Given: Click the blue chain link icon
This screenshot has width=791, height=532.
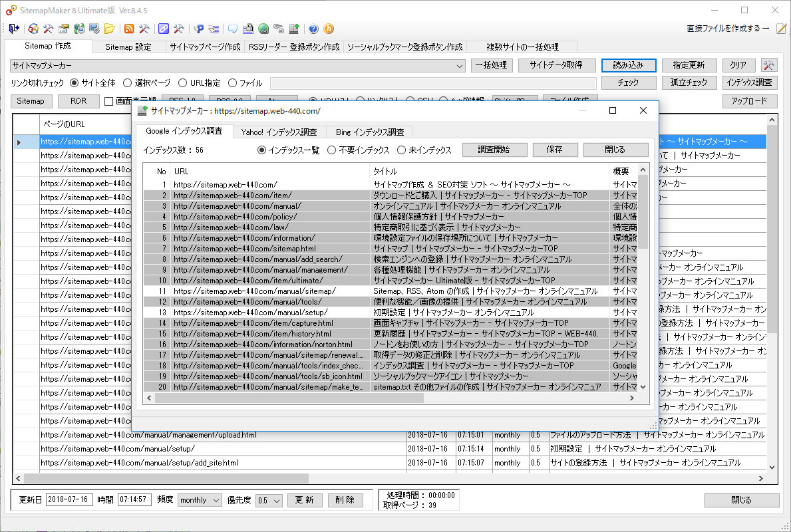Looking at the screenshot, I should (x=164, y=29).
